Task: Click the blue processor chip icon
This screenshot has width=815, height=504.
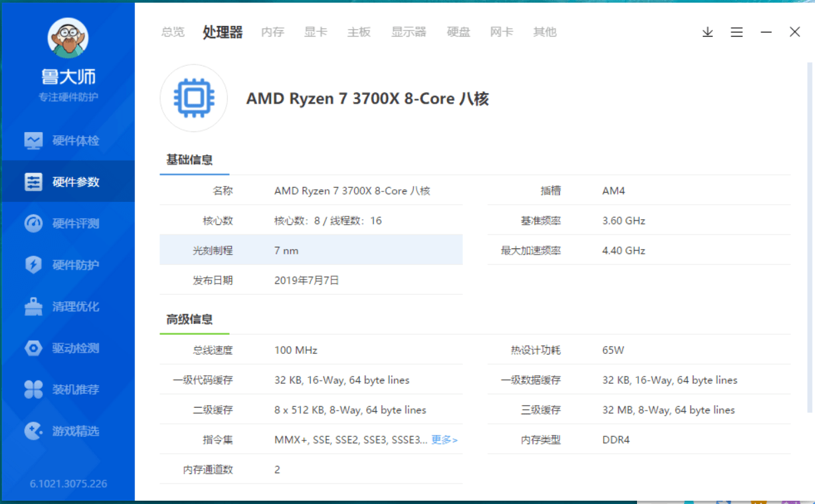Action: click(193, 98)
